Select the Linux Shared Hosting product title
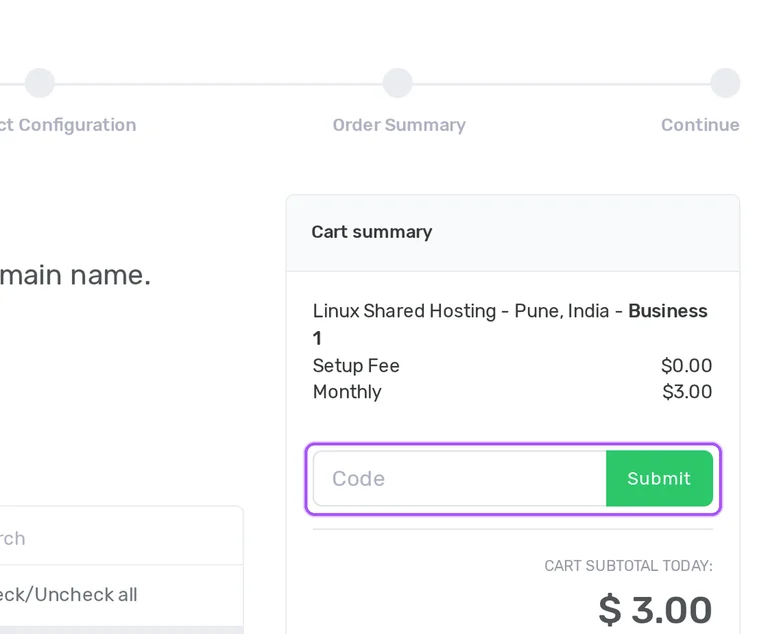Image resolution: width=768 pixels, height=634 pixels. 510,324
